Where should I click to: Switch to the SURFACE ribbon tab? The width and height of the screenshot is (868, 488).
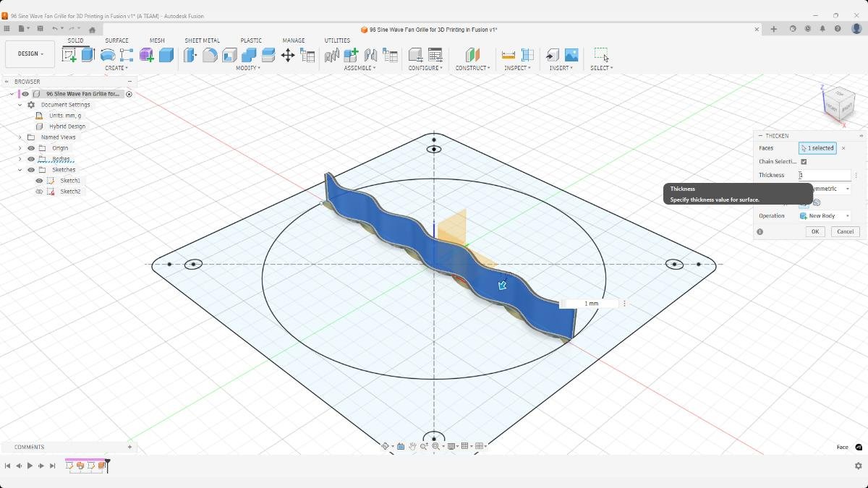[117, 40]
